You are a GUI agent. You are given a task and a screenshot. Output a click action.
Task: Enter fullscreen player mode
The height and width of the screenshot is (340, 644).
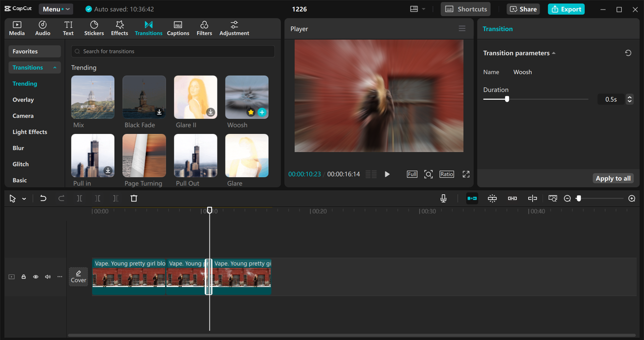tap(466, 174)
